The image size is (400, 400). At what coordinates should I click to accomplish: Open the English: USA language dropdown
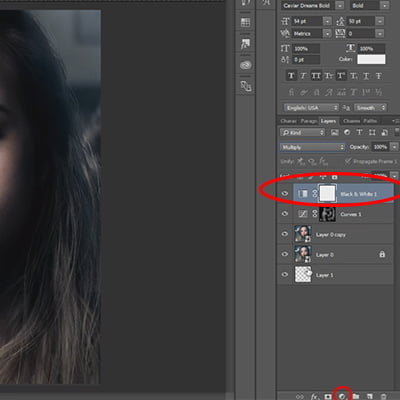(x=311, y=108)
